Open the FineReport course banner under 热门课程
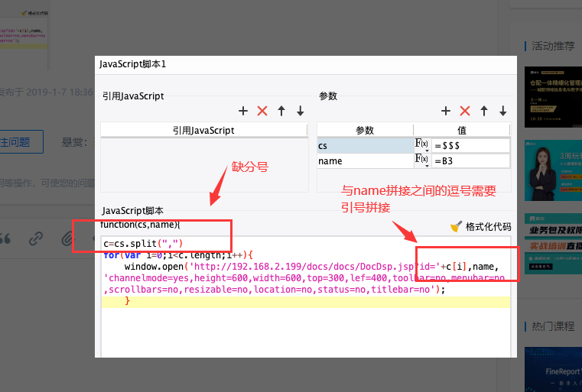The width and height of the screenshot is (582, 392). 553,369
